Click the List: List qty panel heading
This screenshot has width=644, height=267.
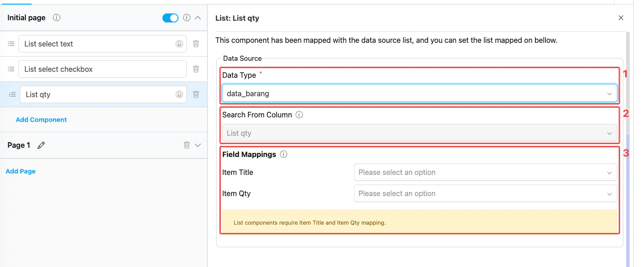(x=237, y=18)
